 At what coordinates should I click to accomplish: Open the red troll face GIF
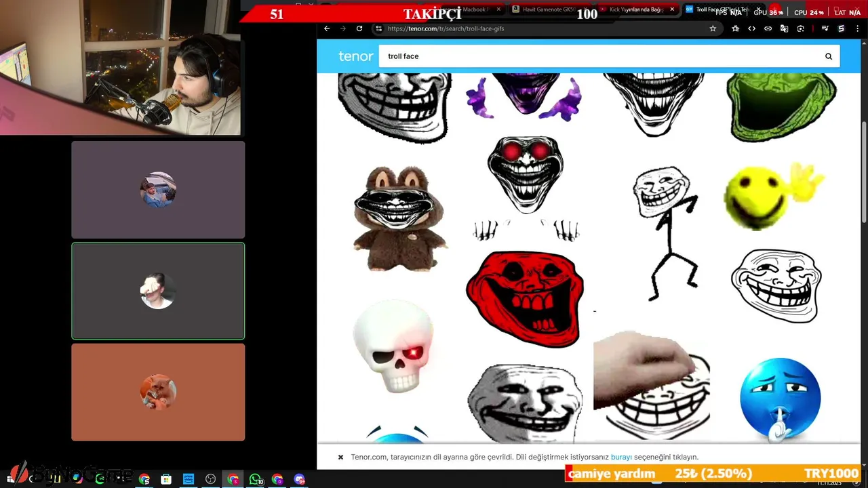(525, 299)
